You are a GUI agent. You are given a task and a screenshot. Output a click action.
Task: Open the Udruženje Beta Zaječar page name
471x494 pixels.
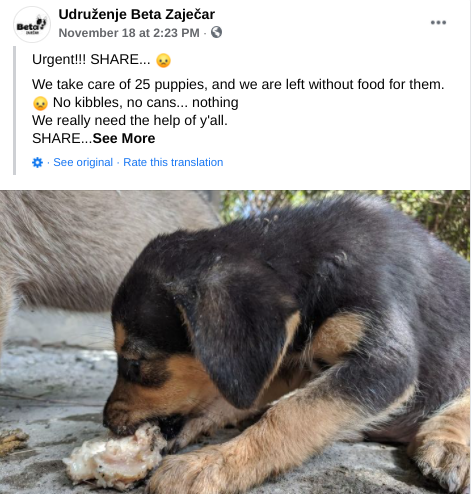click(x=137, y=14)
